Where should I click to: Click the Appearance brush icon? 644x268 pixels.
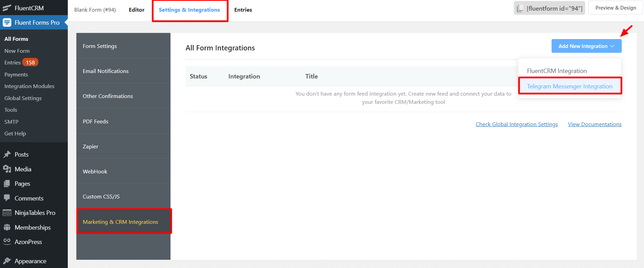(7, 261)
